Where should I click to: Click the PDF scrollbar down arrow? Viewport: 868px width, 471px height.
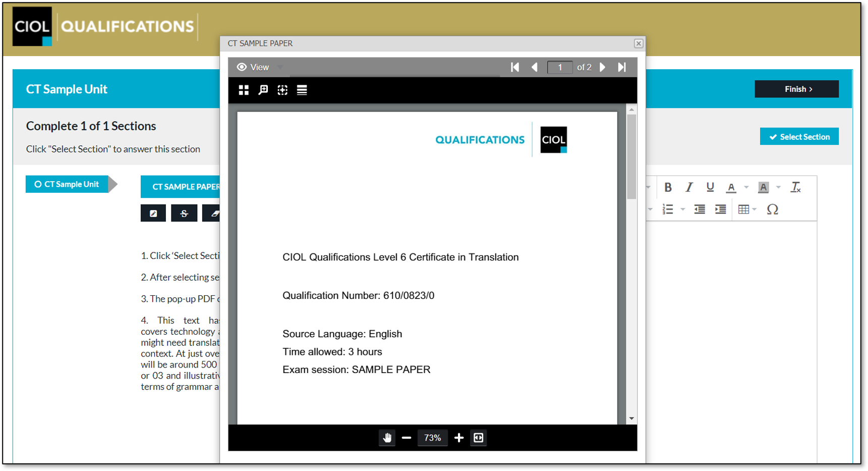tap(631, 418)
